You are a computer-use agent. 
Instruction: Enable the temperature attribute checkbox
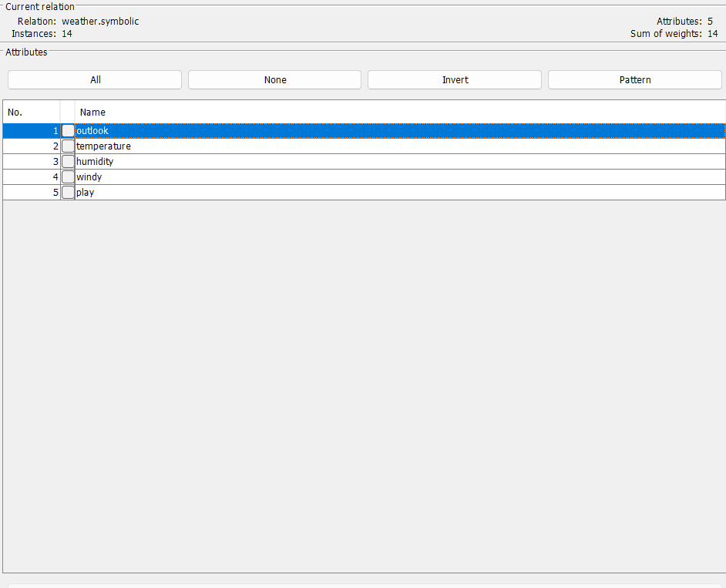68,146
